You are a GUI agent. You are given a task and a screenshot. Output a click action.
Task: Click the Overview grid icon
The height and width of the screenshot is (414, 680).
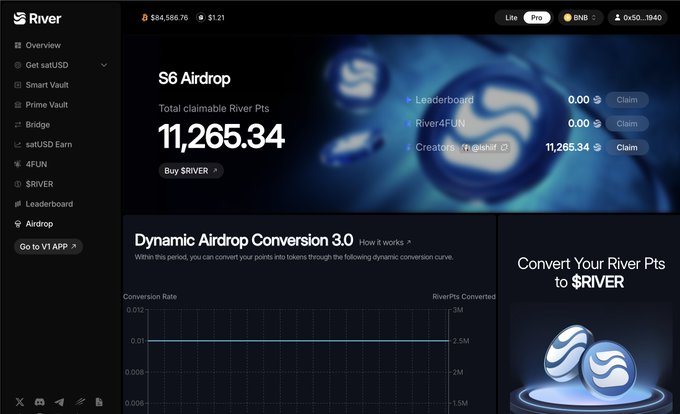[18, 45]
